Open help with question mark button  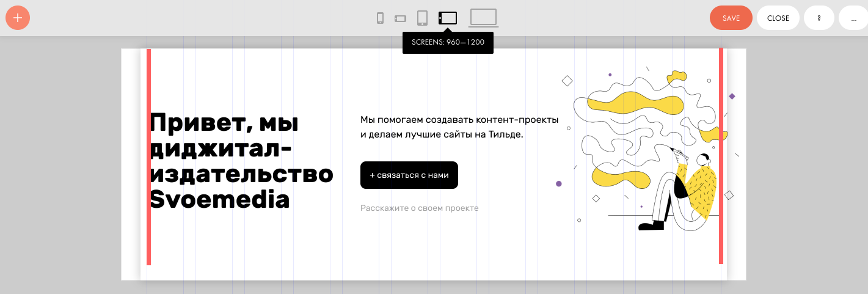pos(819,18)
